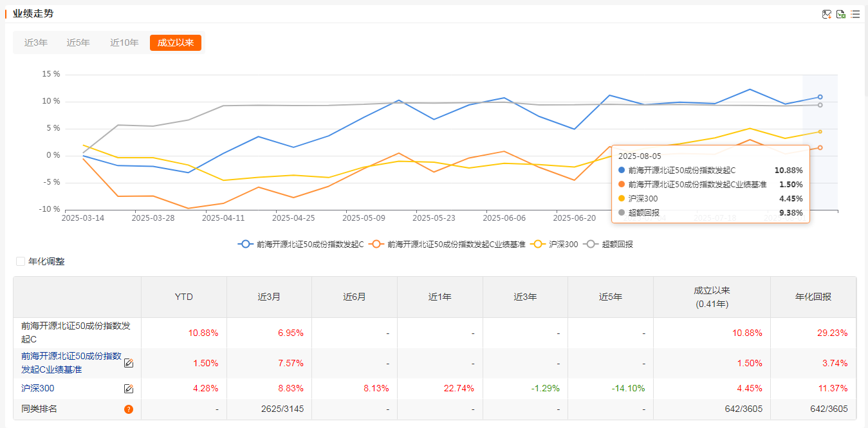The height and width of the screenshot is (428, 868).
Task: Click the blue fund line endpoint marker
Action: pyautogui.click(x=820, y=97)
